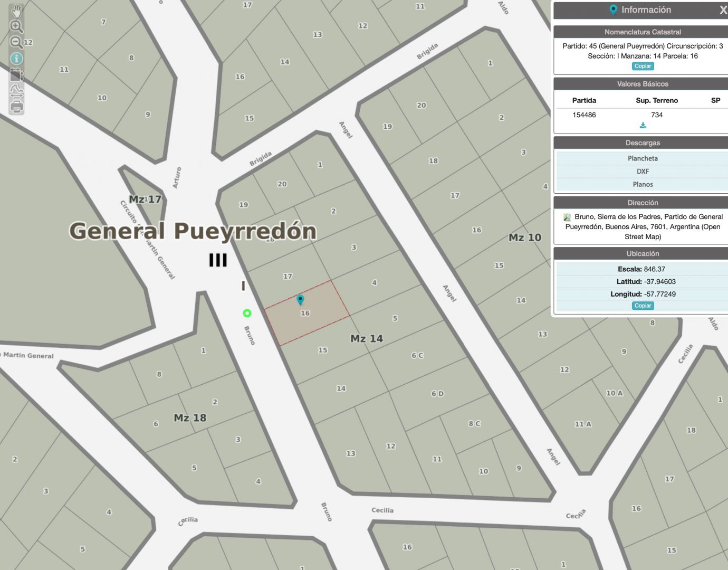The width and height of the screenshot is (728, 570).
Task: Click the zoom out magnifier tool
Action: (16, 42)
